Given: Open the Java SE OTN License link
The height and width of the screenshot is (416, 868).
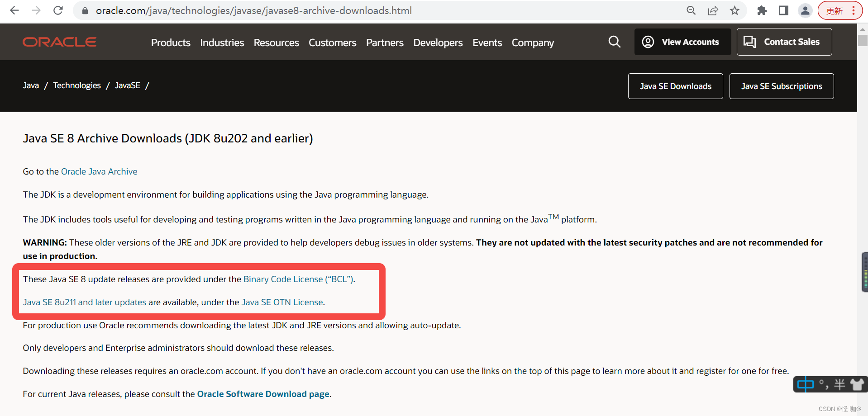Looking at the screenshot, I should coord(282,302).
